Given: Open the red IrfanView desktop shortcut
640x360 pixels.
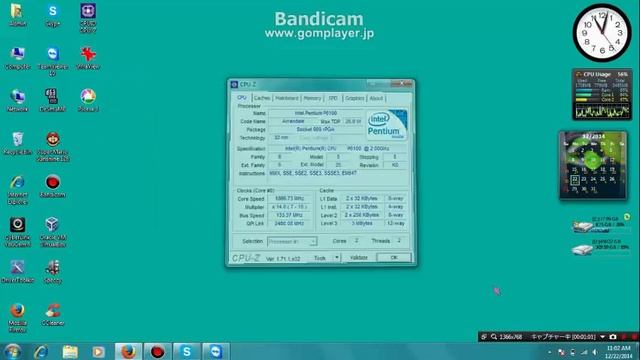Looking at the screenshot, I should (x=88, y=58).
